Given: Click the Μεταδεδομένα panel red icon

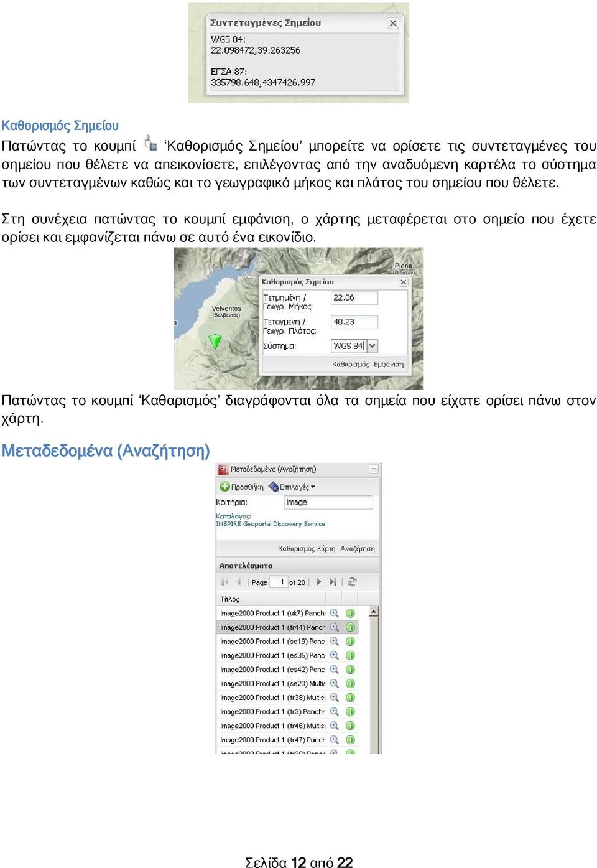Looking at the screenshot, I should [x=223, y=469].
